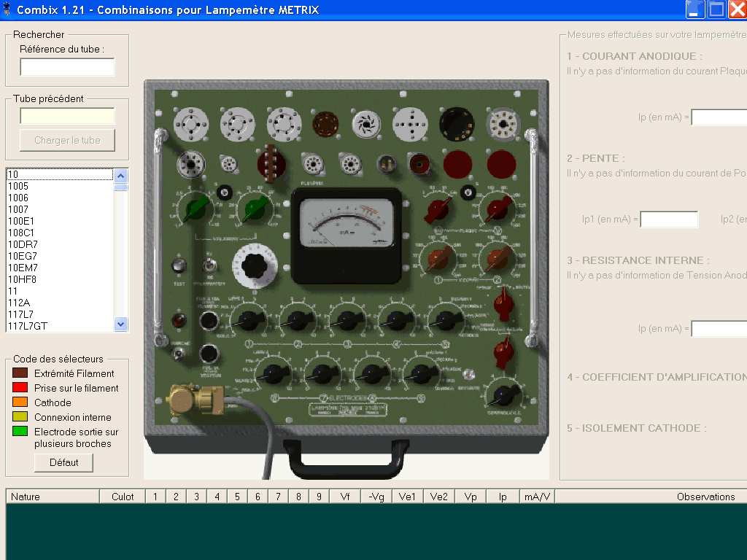Select electrode selector knob number 6
This screenshot has width=747, height=560.
click(273, 374)
